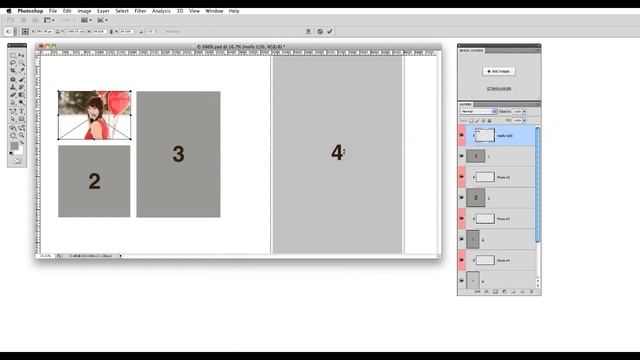This screenshot has height=360, width=640.
Task: Hide the molly layer with its eye
Action: tap(462, 135)
